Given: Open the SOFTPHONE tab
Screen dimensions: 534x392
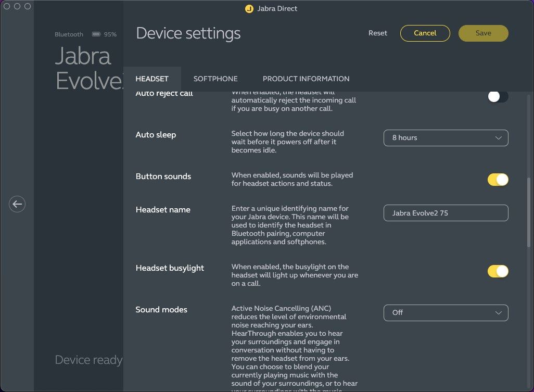Looking at the screenshot, I should tap(215, 79).
